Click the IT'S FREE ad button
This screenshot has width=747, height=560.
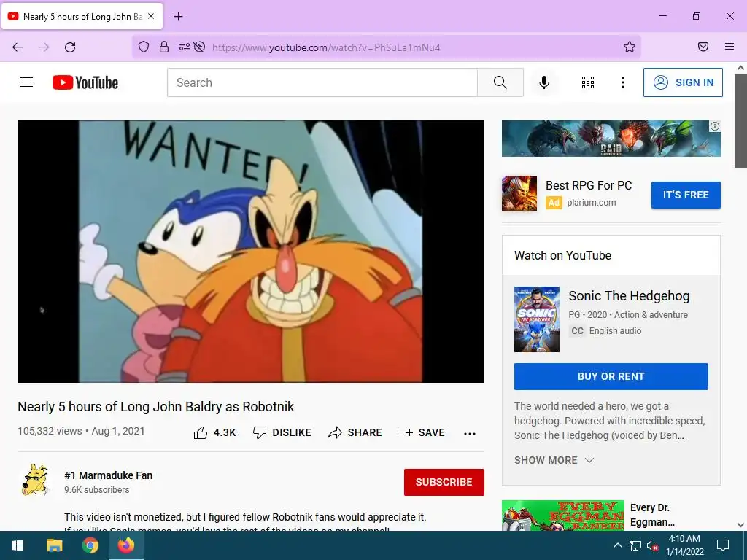686,195
